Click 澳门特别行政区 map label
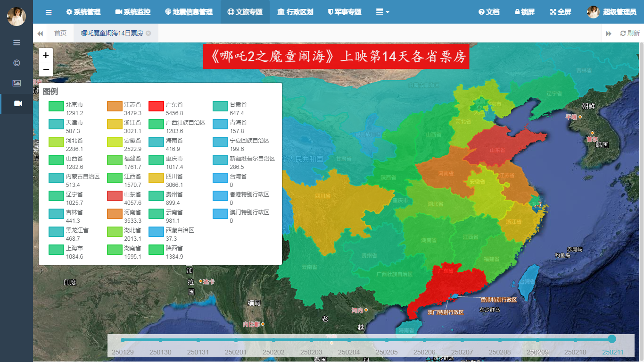 446,312
